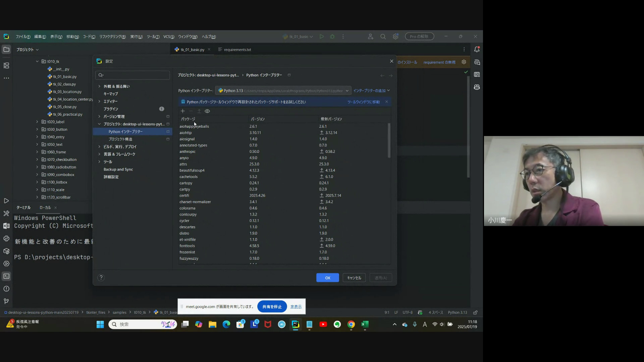
Task: Open the Git tool window icon
Action: pyautogui.click(x=6, y=301)
